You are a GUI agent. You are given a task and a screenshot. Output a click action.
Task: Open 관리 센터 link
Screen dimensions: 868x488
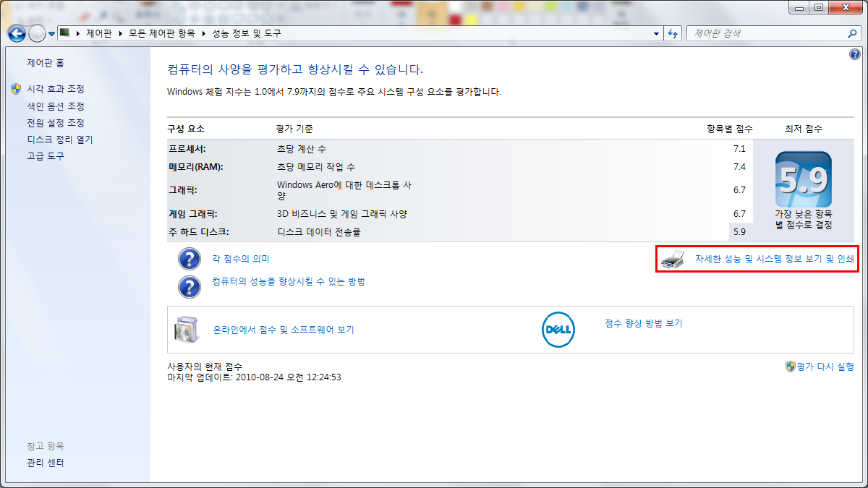[x=46, y=463]
